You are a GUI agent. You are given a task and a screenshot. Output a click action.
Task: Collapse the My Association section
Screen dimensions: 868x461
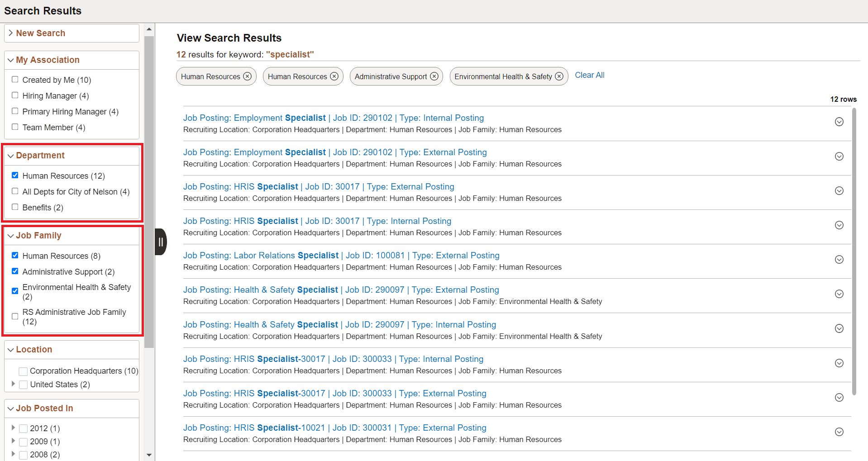tap(10, 60)
